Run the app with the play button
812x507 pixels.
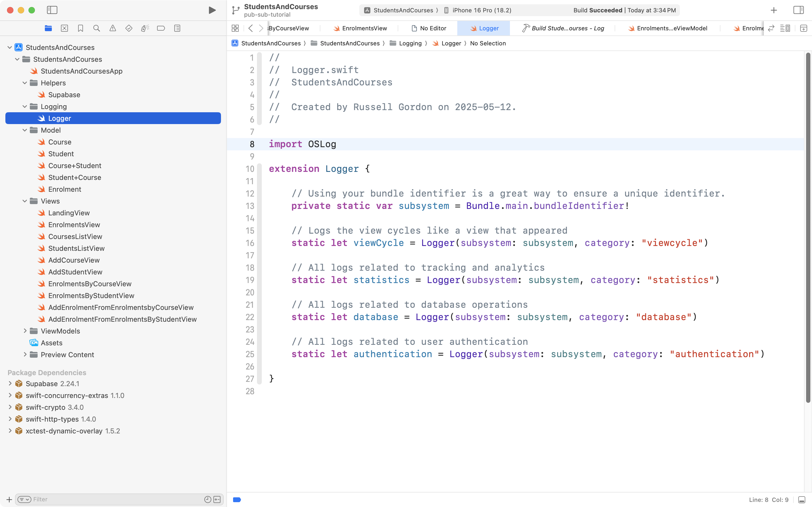coord(212,10)
